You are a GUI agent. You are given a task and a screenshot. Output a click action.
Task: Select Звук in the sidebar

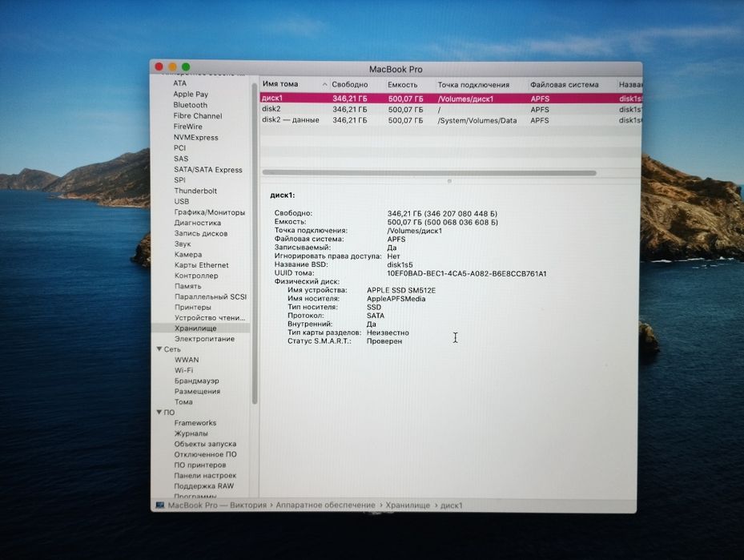(183, 244)
